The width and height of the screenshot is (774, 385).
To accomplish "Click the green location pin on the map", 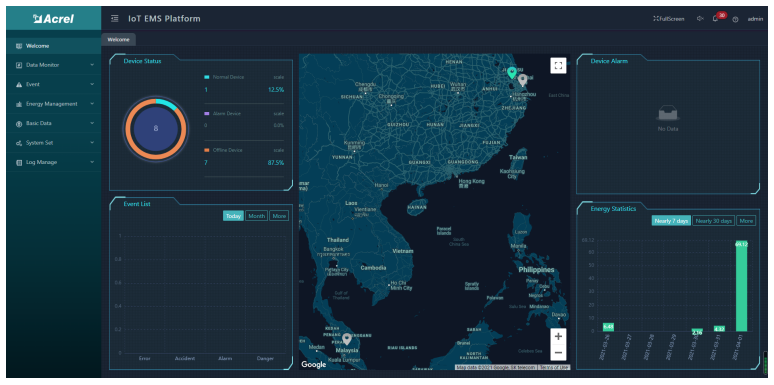I will point(512,73).
